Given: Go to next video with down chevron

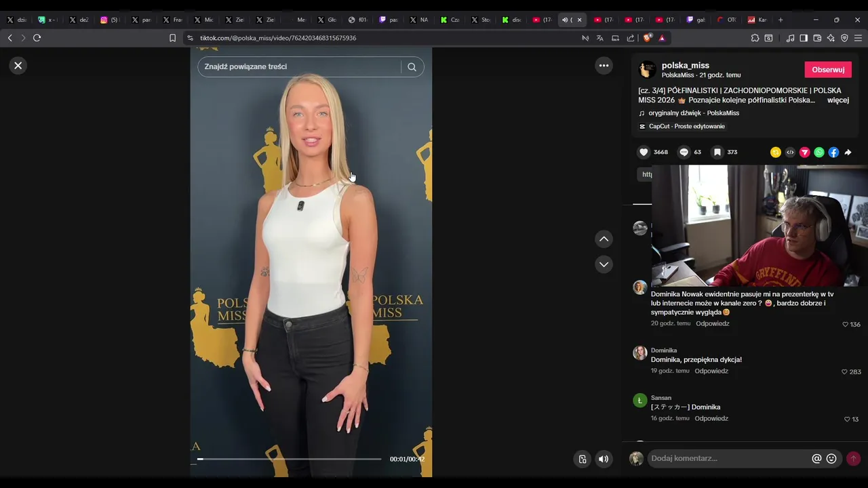Looking at the screenshot, I should click(604, 264).
